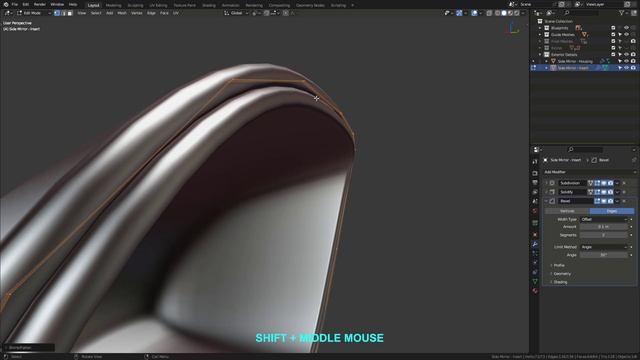Select face select mode icon
640x360 pixels.
click(70, 13)
